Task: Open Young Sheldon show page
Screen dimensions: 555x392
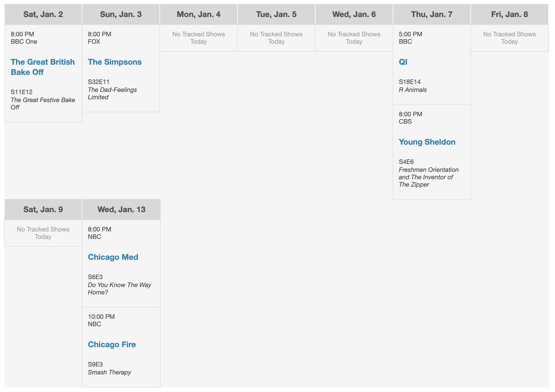Action: pos(427,142)
